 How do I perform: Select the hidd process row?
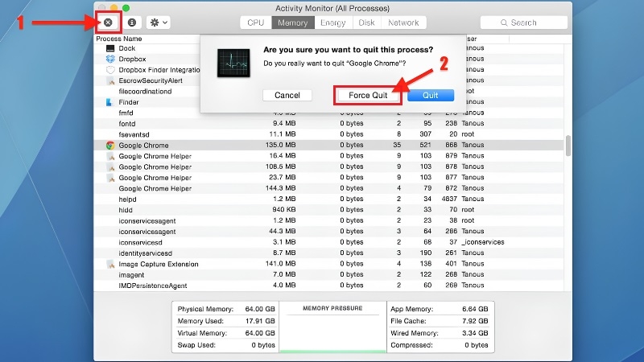(328, 210)
